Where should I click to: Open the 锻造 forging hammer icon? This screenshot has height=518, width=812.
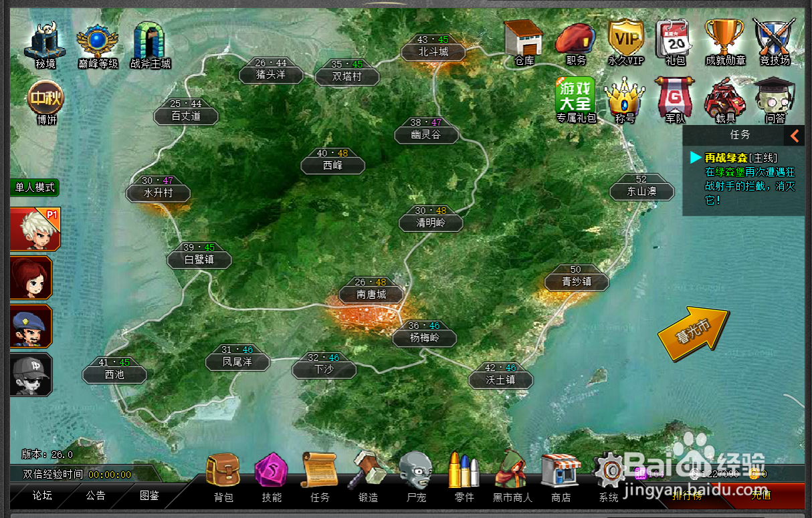pyautogui.click(x=369, y=478)
